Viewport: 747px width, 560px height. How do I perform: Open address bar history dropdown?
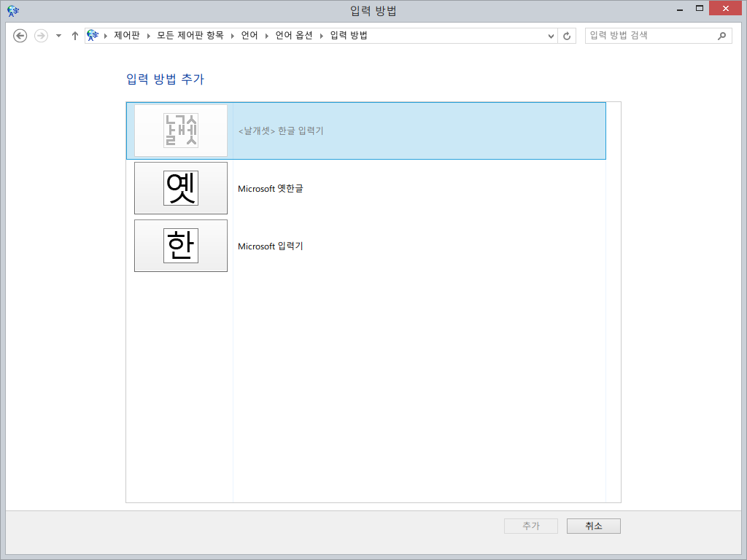[551, 36]
